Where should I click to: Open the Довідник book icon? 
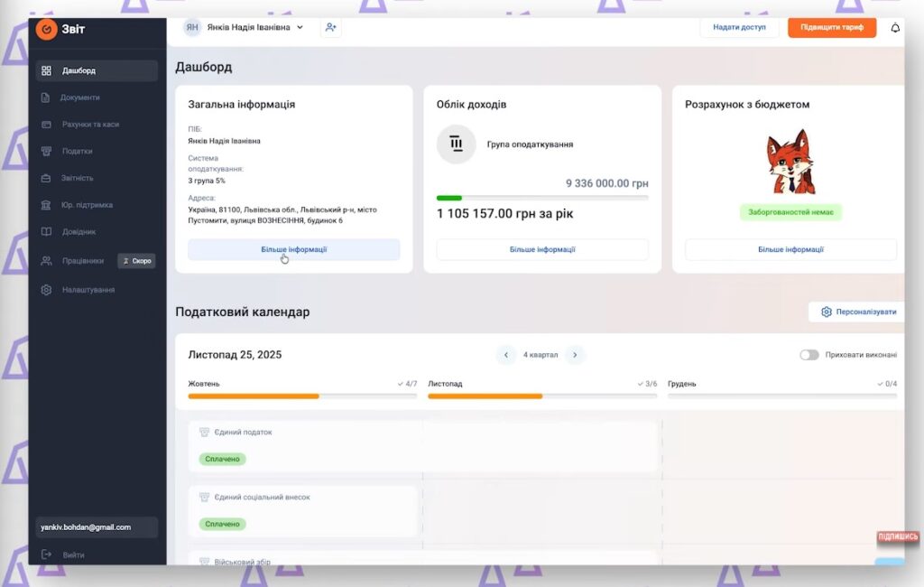(x=47, y=231)
